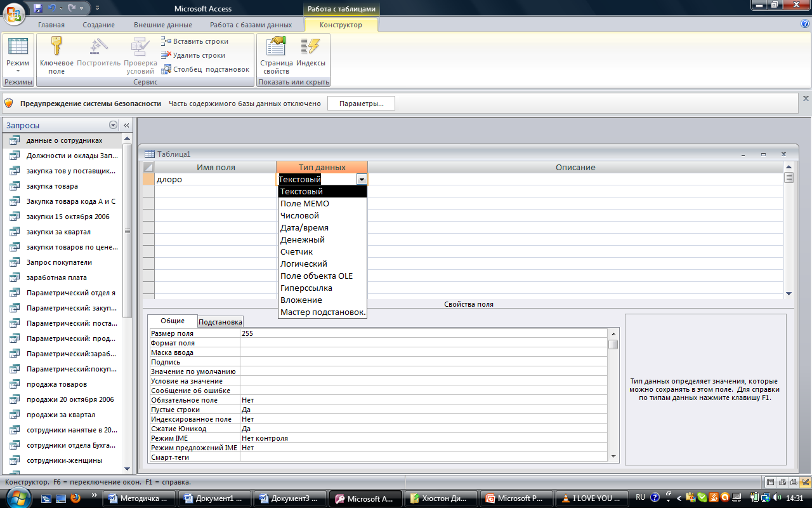
Task: Click the Undo icon in quick access toolbar
Action: point(53,8)
